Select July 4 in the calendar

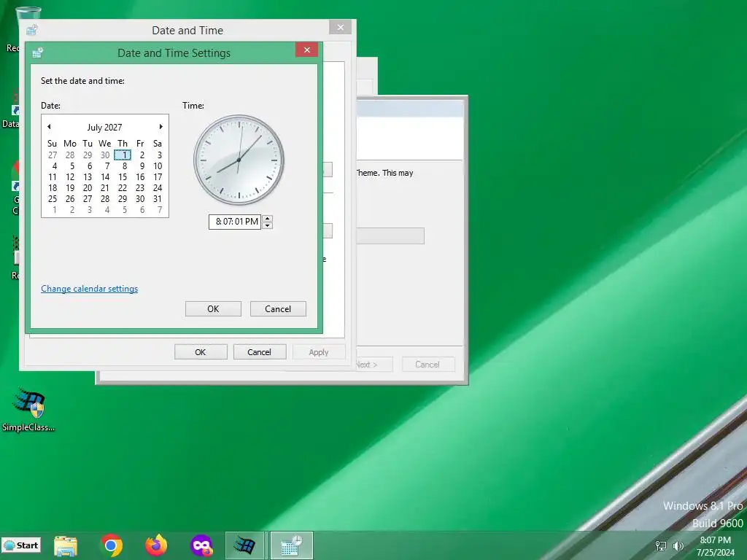[x=54, y=166]
